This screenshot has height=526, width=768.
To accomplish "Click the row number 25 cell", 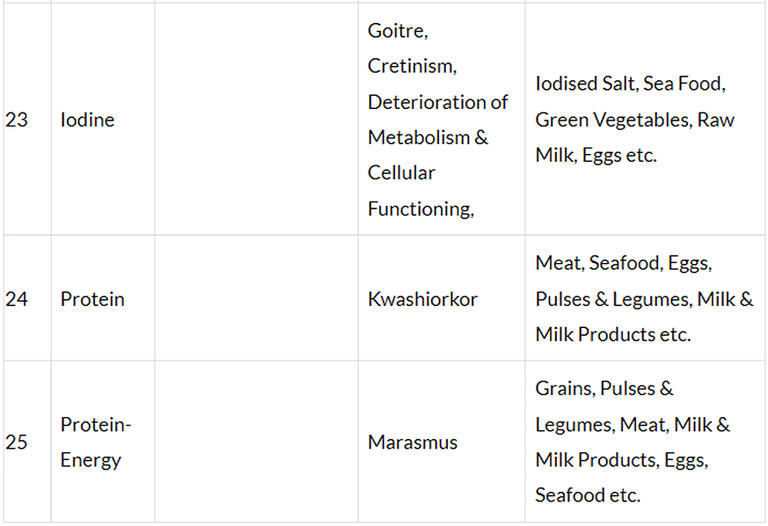I will tap(17, 442).
